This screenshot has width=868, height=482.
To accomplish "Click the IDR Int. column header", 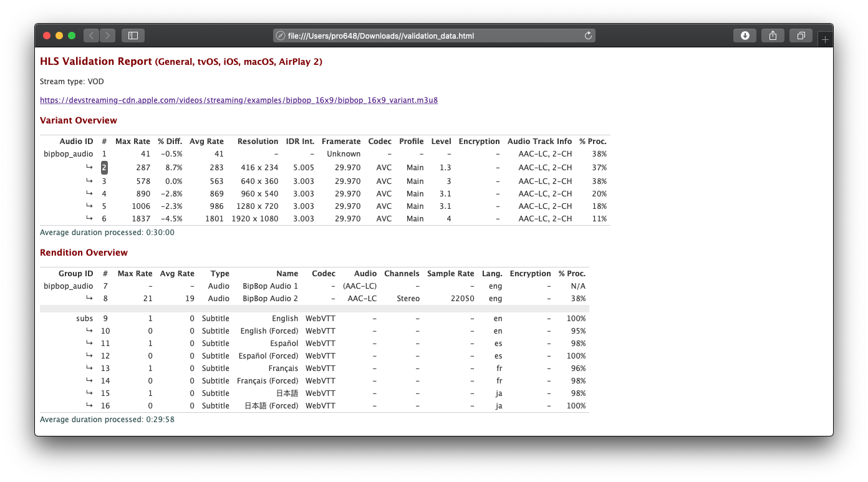I will [300, 142].
